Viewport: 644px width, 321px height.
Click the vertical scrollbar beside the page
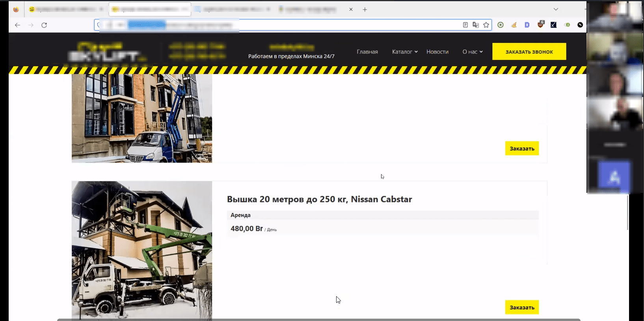point(627,212)
